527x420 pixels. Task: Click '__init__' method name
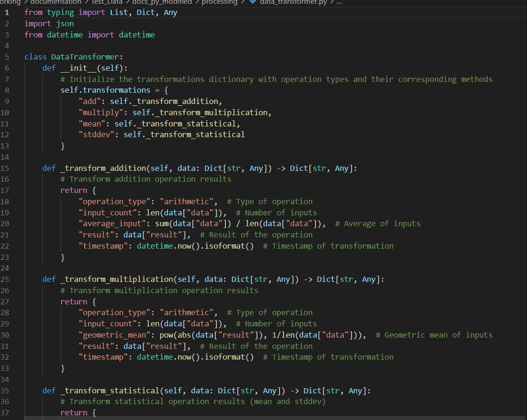pyautogui.click(x=78, y=68)
